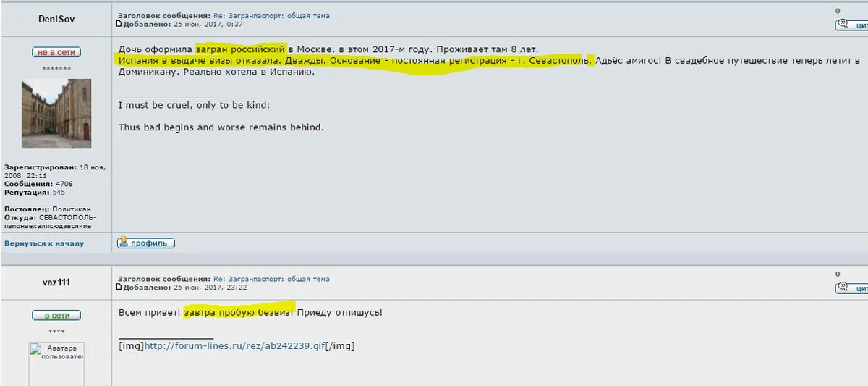
Task: Click DeniSov's message count 4706
Action: [x=64, y=184]
